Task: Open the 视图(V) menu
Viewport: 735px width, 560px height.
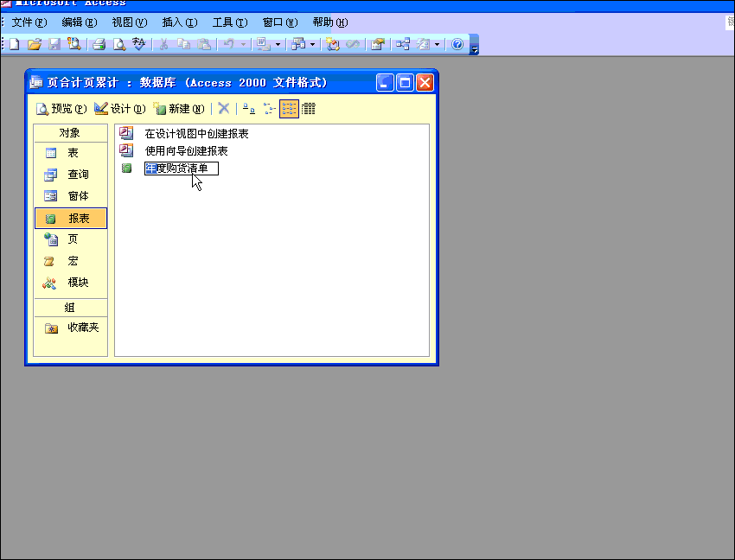Action: (x=130, y=22)
